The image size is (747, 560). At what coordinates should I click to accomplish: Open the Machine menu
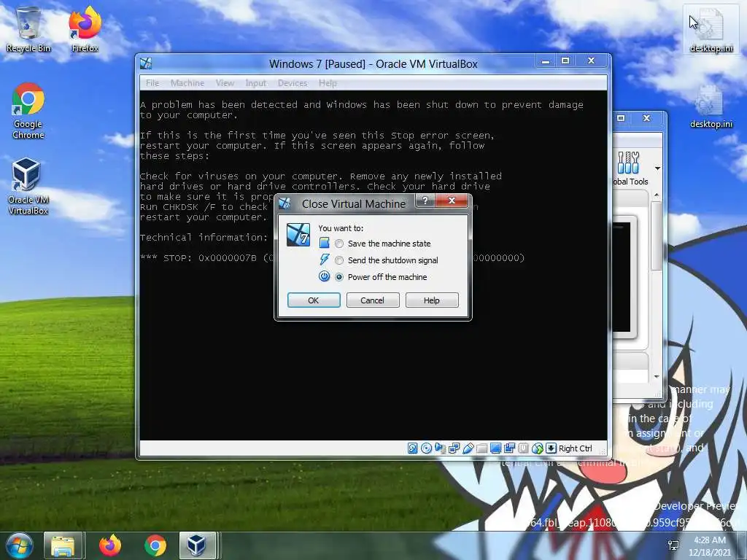[187, 83]
